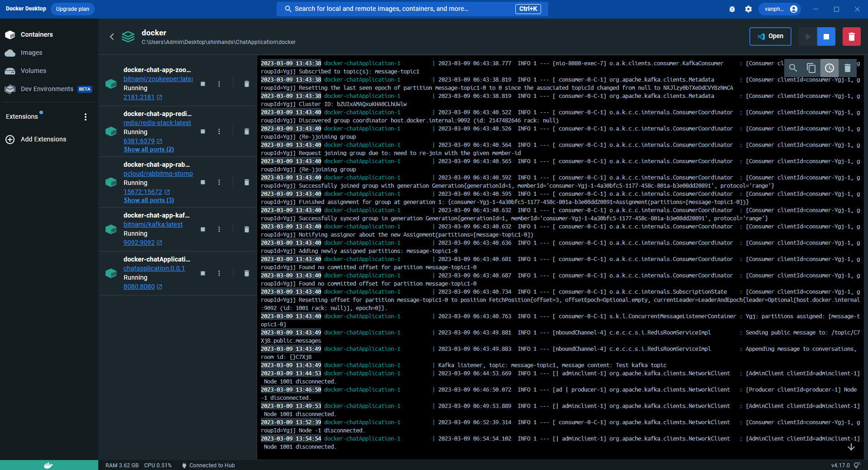Click the Upgrade plan button

coord(72,9)
